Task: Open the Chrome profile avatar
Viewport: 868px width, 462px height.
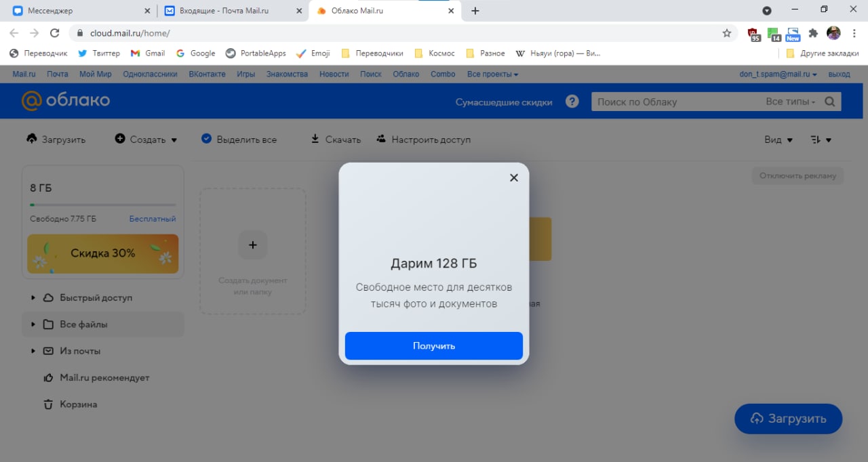Action: click(x=833, y=33)
